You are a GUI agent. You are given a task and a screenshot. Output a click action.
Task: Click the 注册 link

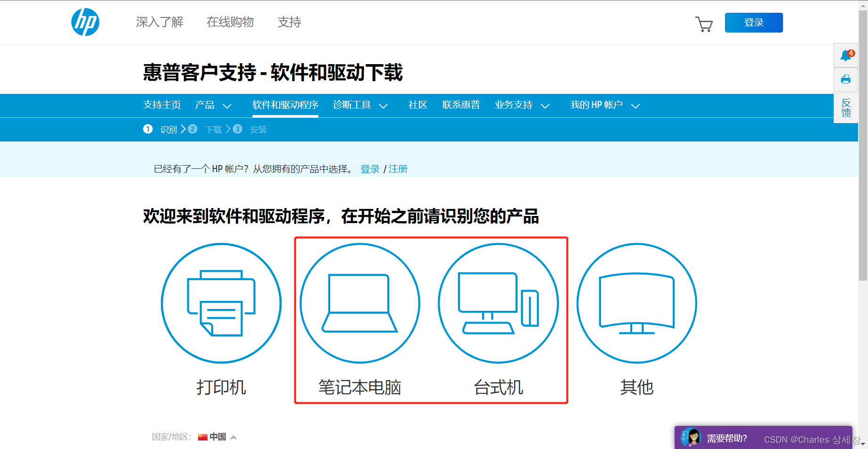pyautogui.click(x=398, y=169)
